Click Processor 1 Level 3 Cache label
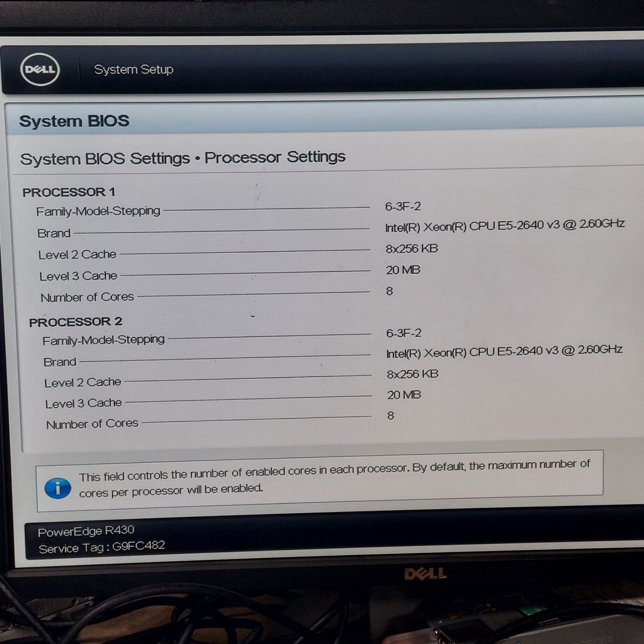 78,276
